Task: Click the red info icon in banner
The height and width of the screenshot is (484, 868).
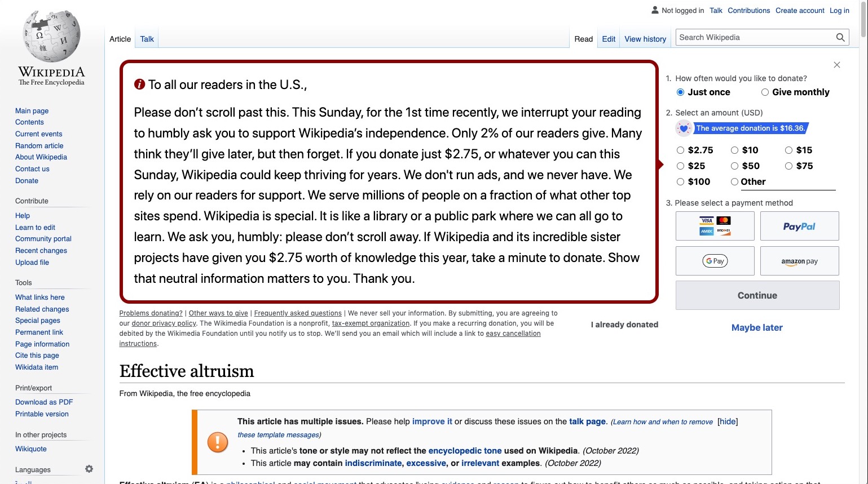Action: (139, 85)
